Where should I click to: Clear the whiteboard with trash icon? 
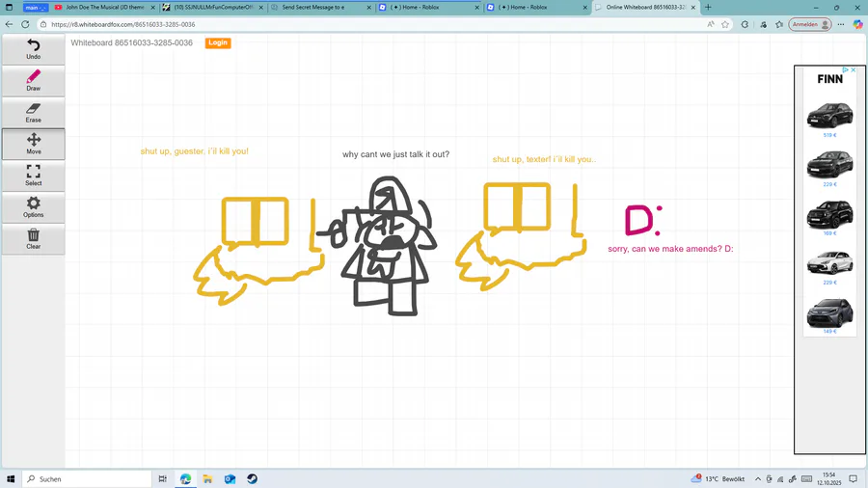click(33, 238)
